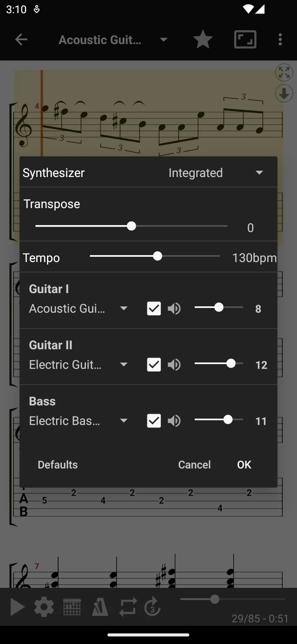Click the Bass speaker icon

(174, 421)
